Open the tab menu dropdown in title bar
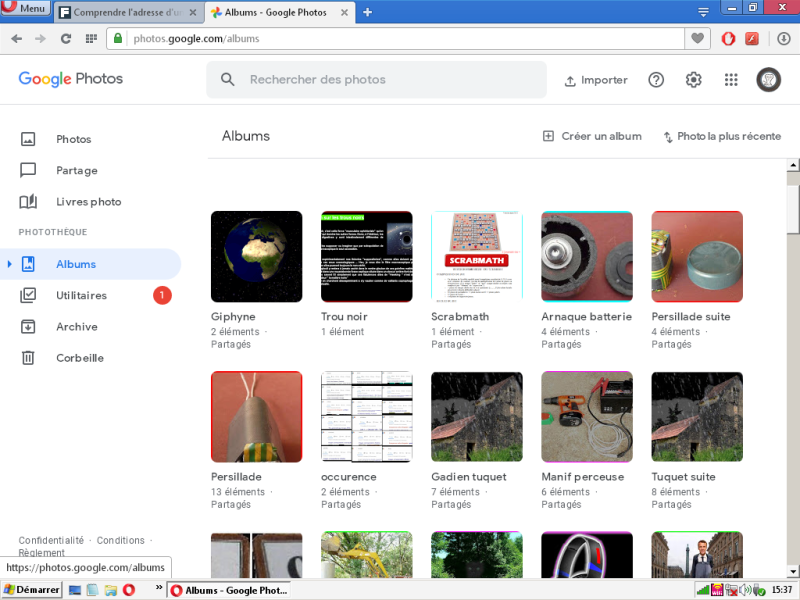This screenshot has height=600, width=800. click(x=703, y=12)
